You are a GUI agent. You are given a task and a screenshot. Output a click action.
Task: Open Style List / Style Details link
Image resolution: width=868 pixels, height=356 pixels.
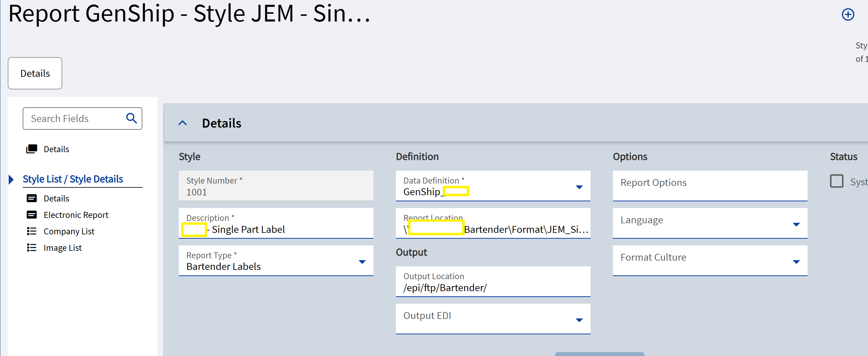tap(73, 179)
